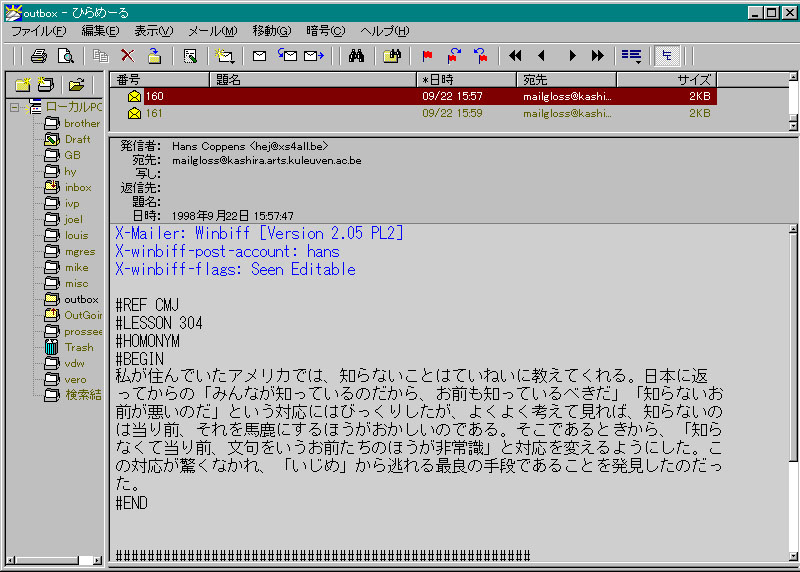The image size is (800, 572).
Task: Open the list view options dropdown in the toolbar
Action: coord(631,56)
